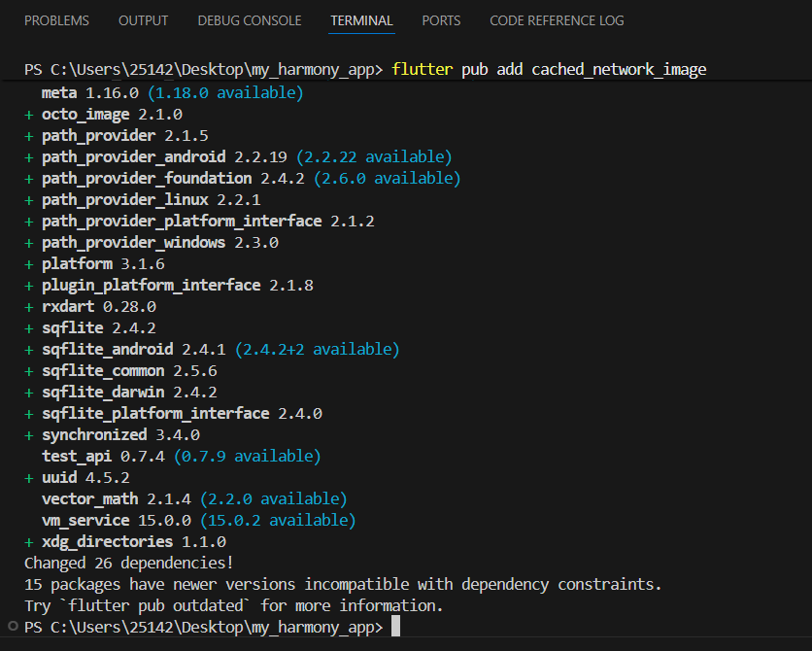This screenshot has height=651, width=812.
Task: Click the 'flutter pub outdated' hint line
Action: click(x=233, y=606)
